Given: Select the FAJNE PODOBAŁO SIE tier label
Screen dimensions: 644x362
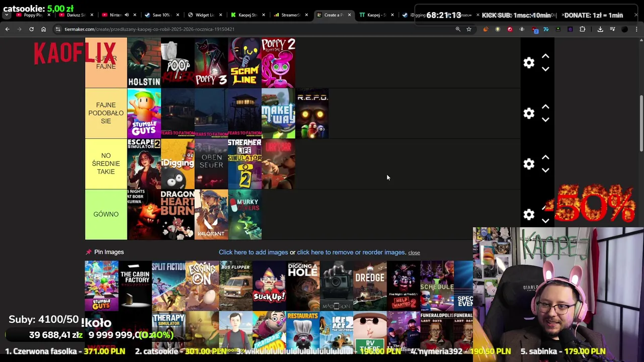Looking at the screenshot, I should (x=106, y=113).
